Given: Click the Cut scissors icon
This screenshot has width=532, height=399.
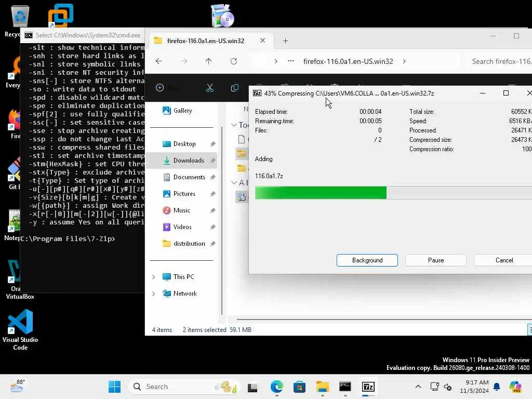Looking at the screenshot, I should click(x=210, y=88).
